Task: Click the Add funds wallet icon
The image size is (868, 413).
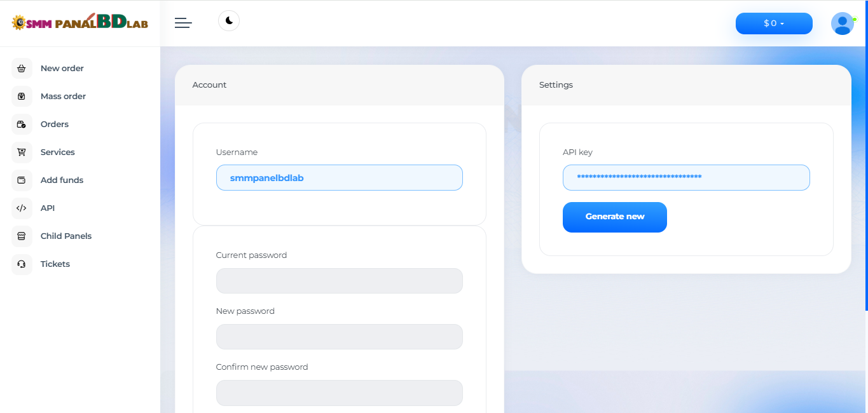Action: (x=22, y=180)
